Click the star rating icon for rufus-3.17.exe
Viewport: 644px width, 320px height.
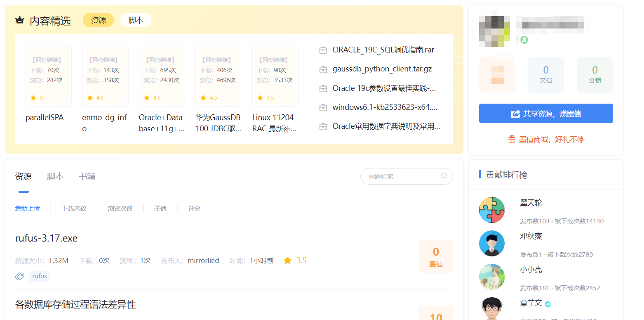click(x=288, y=261)
